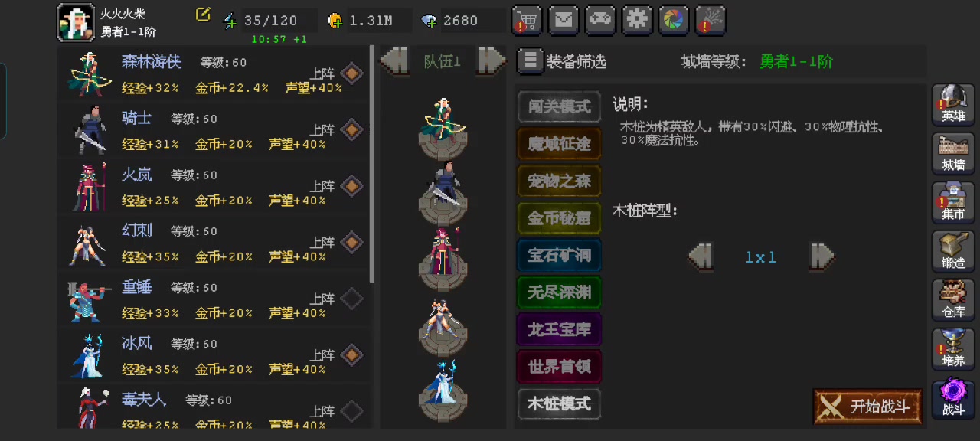The width and height of the screenshot is (980, 441).
Task: Toggle 上阵 diamond for 冰风
Action: [351, 355]
